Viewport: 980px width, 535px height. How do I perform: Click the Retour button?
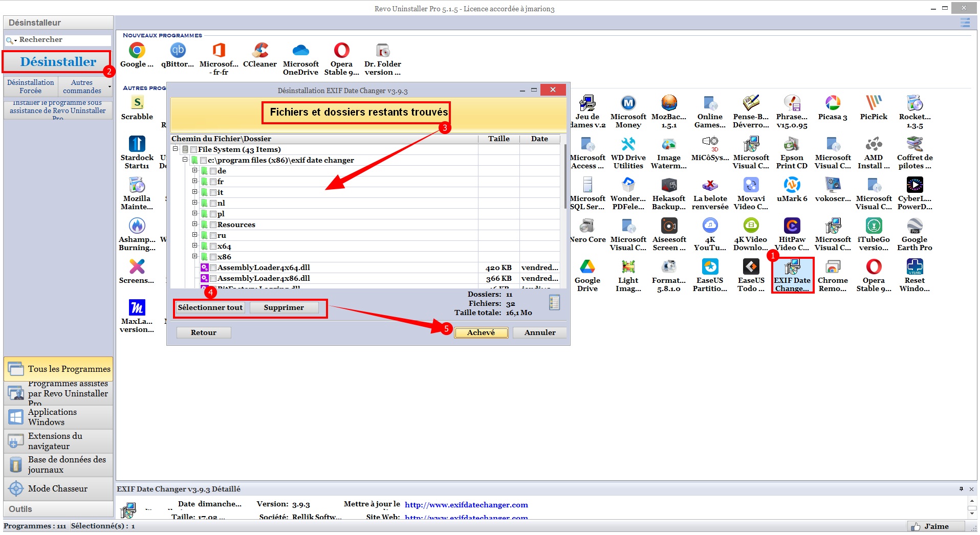[x=204, y=332]
